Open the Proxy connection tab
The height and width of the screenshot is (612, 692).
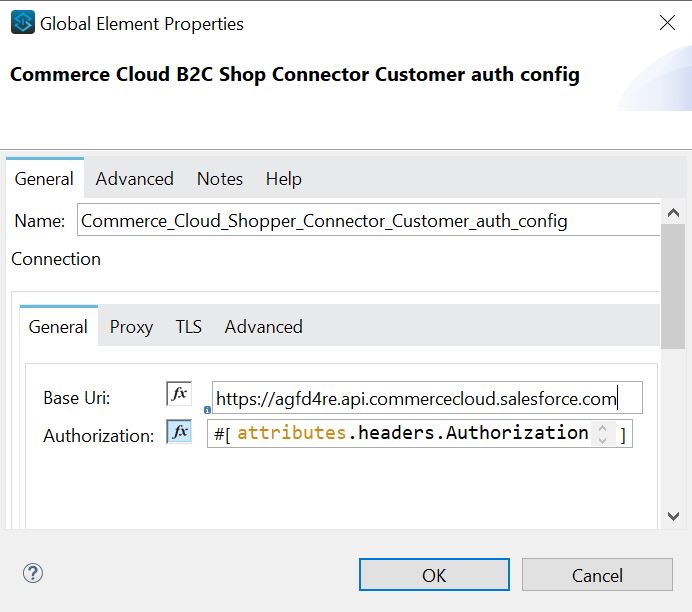tap(131, 327)
